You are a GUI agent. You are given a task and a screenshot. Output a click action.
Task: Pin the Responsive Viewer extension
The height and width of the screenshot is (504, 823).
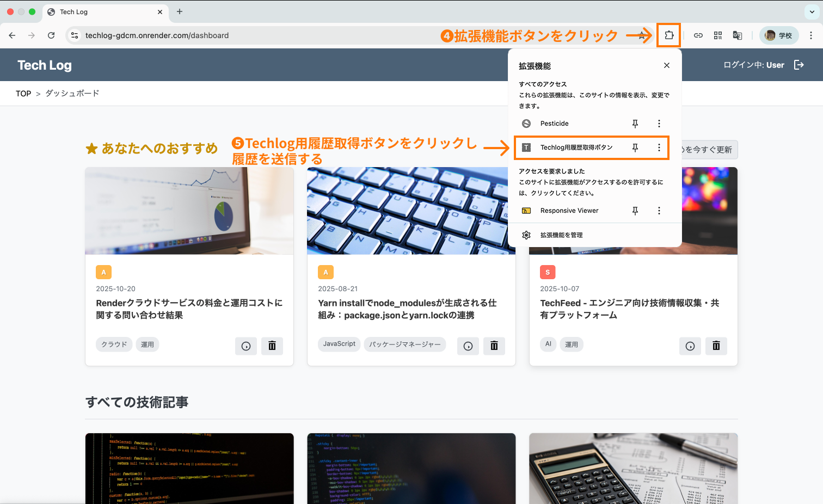[x=635, y=210]
